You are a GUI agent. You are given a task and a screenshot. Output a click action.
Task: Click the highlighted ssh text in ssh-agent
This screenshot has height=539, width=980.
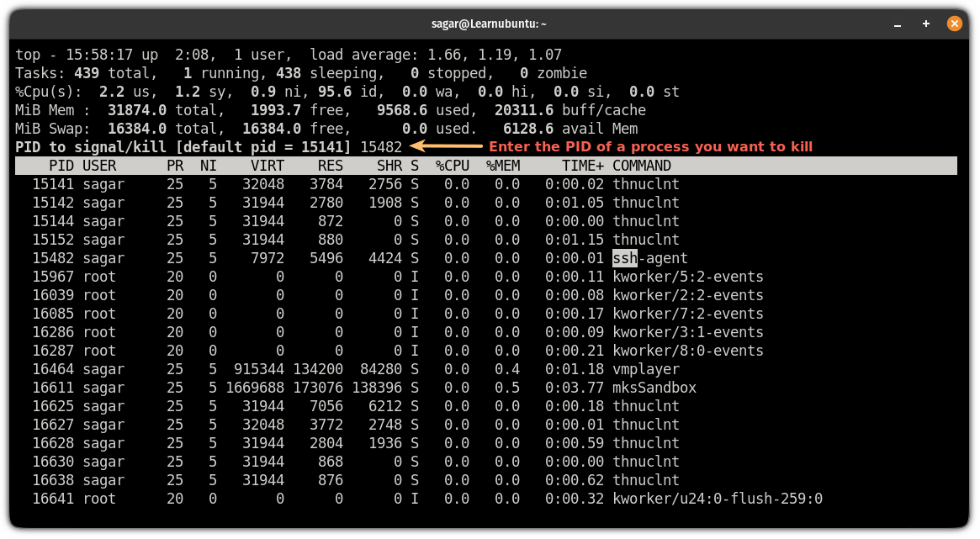click(625, 258)
